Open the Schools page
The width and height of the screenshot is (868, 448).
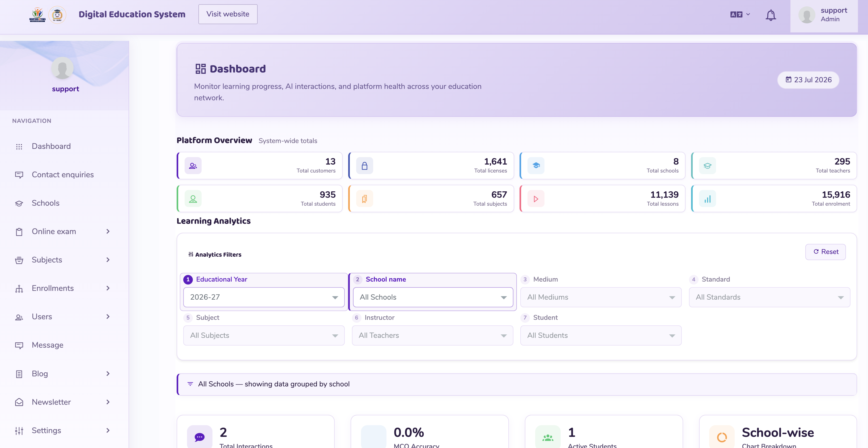tap(64, 203)
